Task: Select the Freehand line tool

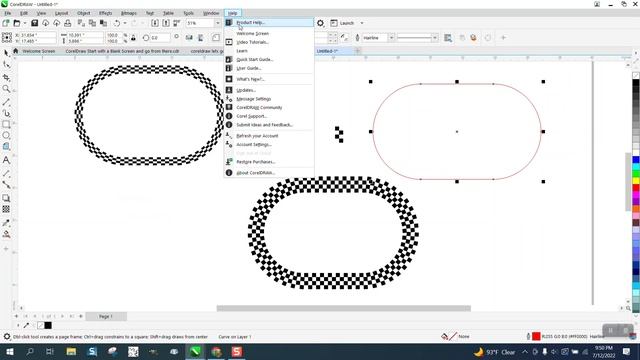Action: (6, 101)
